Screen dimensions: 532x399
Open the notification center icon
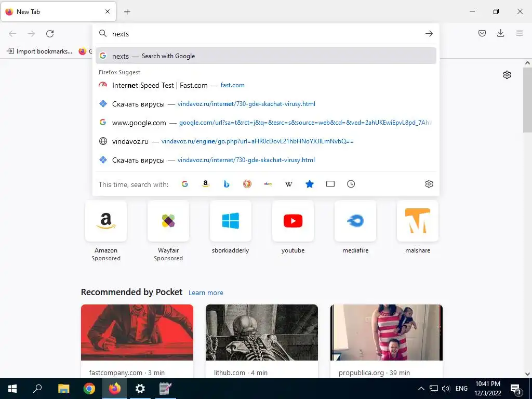[x=516, y=389]
